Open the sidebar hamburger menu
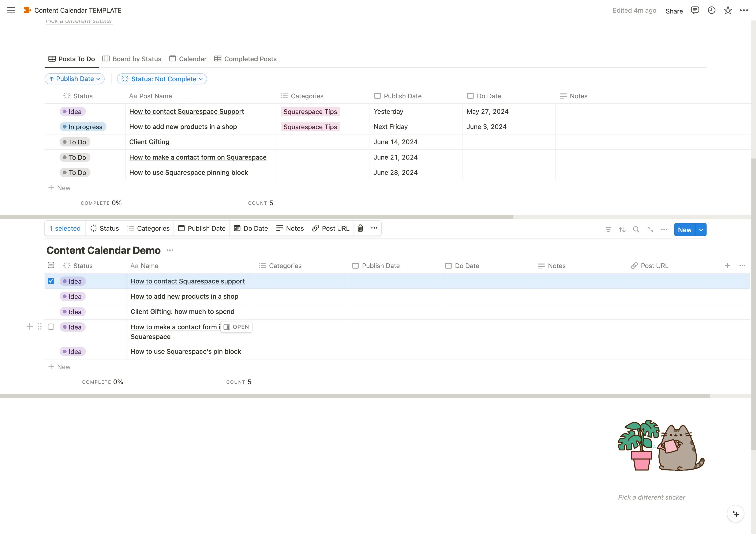 (11, 10)
